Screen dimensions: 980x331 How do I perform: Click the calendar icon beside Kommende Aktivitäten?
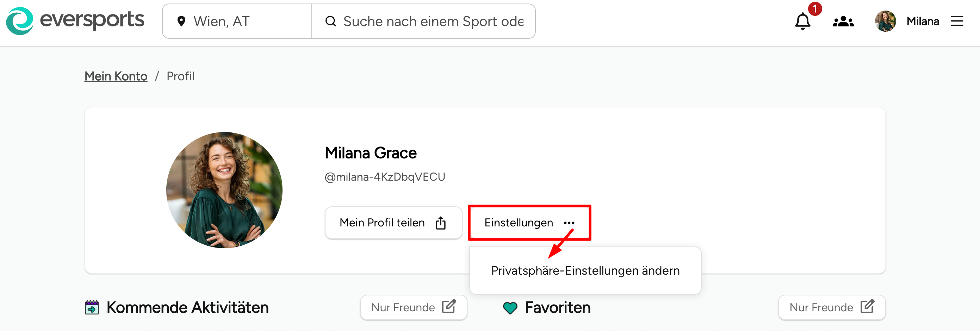[92, 307]
